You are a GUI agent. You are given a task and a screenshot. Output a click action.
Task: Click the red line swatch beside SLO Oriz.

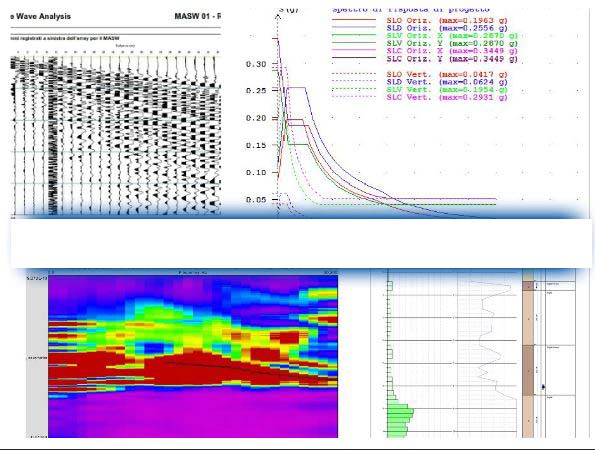[354, 19]
